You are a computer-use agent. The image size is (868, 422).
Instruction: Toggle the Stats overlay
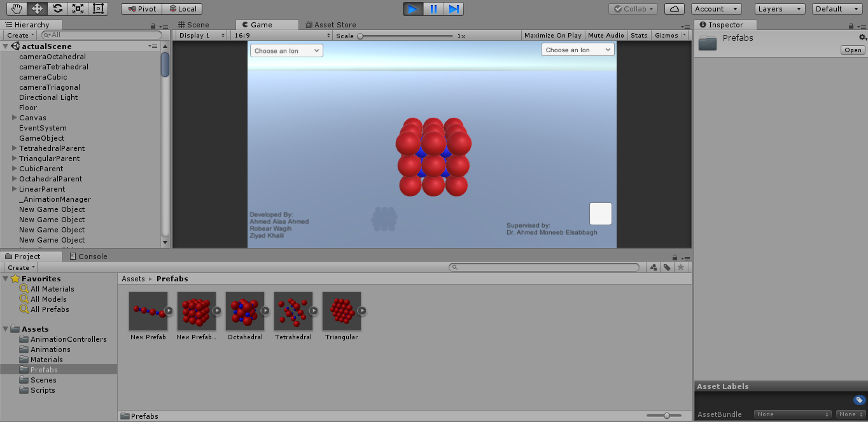(639, 36)
